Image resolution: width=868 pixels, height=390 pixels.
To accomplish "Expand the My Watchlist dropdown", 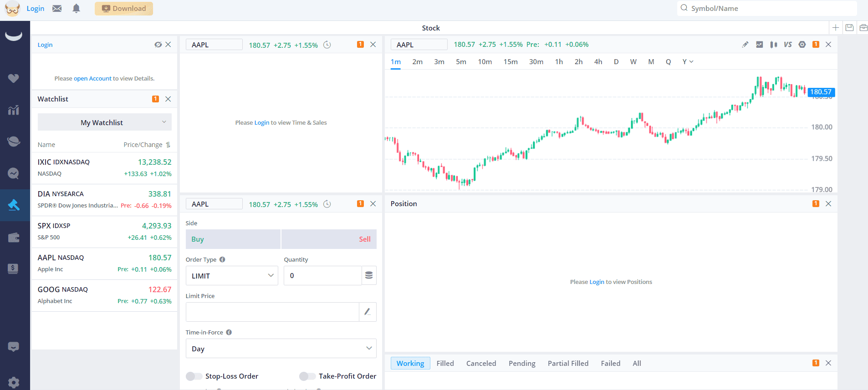I will [105, 122].
